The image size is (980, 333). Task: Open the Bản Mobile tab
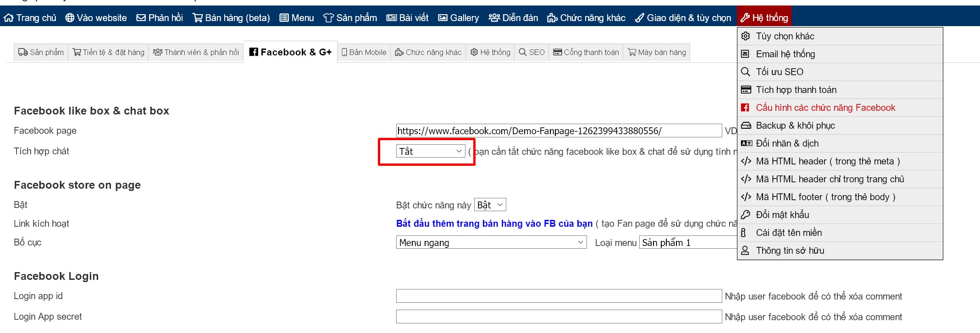[364, 52]
